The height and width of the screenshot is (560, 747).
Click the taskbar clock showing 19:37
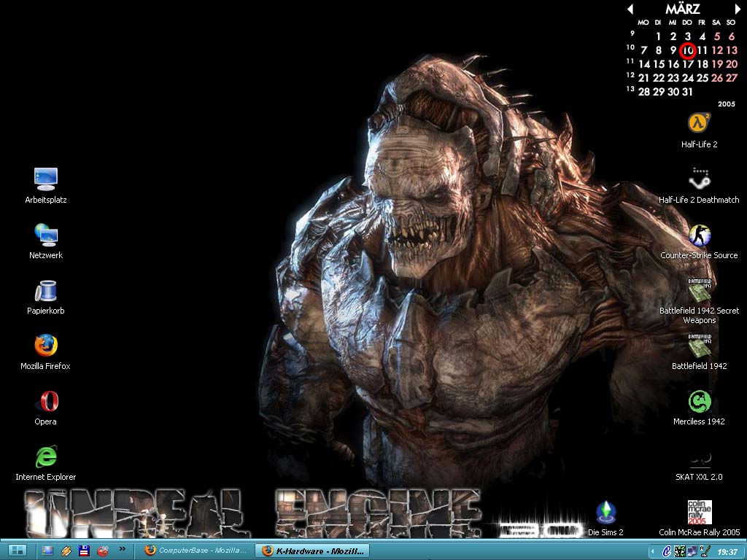(x=727, y=552)
